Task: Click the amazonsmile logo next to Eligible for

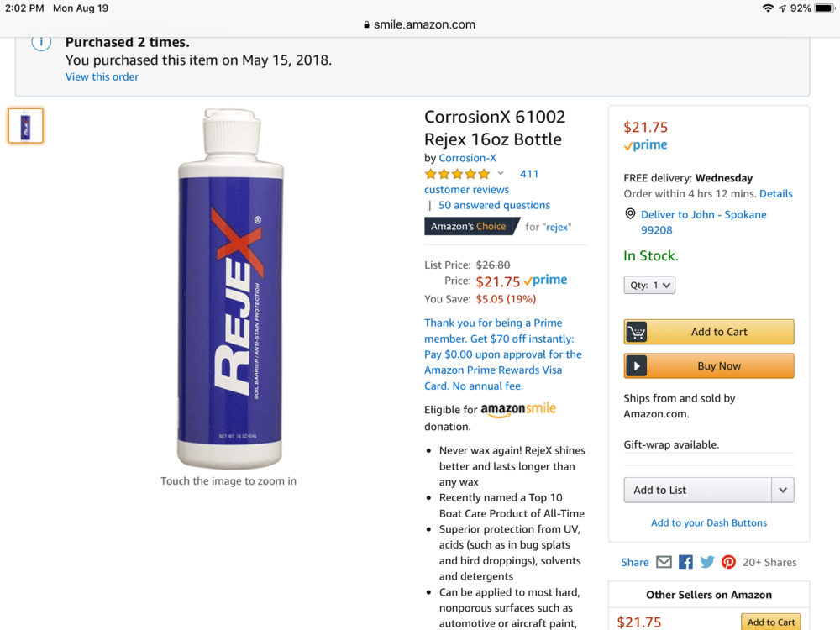Action: click(x=521, y=409)
